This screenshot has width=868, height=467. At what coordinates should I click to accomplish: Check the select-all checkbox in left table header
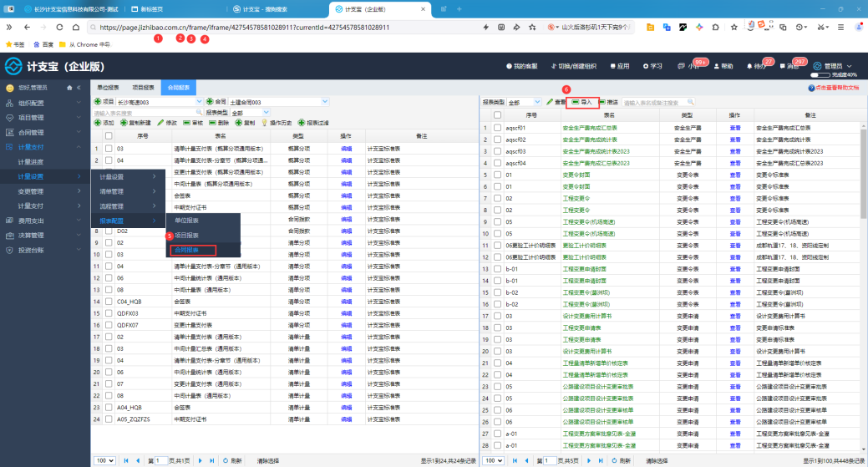pyautogui.click(x=109, y=135)
